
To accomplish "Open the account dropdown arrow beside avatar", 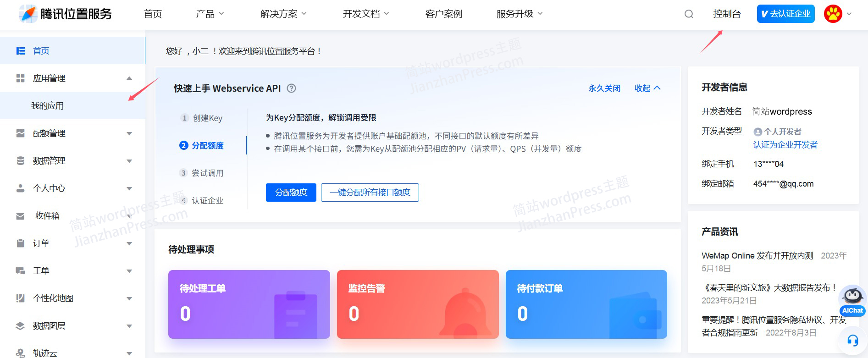I will coord(849,14).
